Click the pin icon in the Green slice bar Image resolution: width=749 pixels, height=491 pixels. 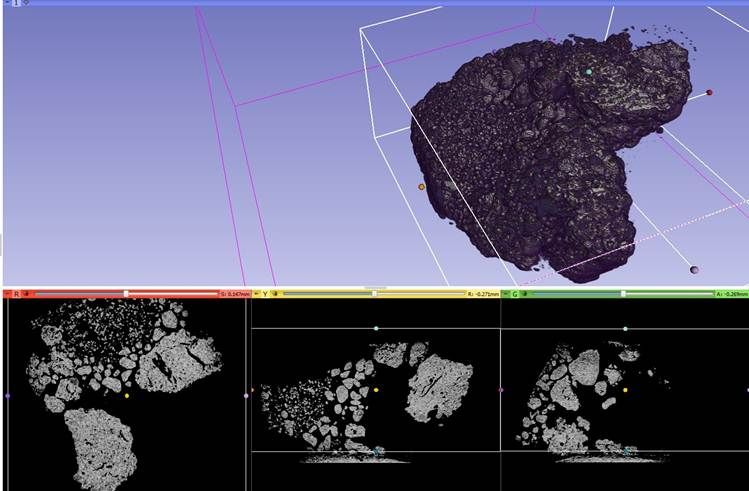[x=505, y=294]
